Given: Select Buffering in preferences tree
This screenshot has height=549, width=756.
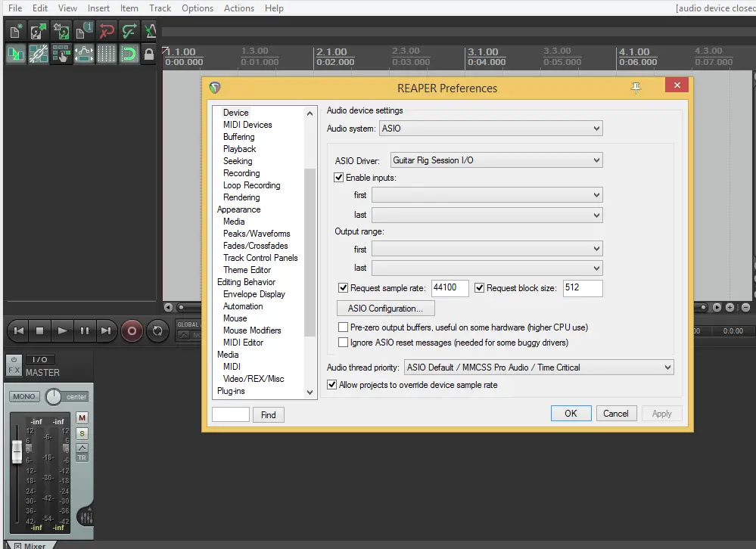Looking at the screenshot, I should coord(238,137).
